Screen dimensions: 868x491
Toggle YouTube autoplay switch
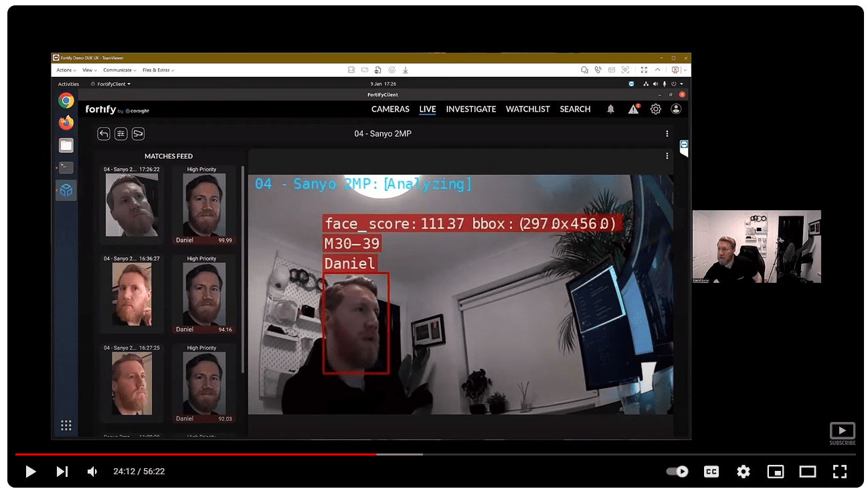(x=677, y=472)
